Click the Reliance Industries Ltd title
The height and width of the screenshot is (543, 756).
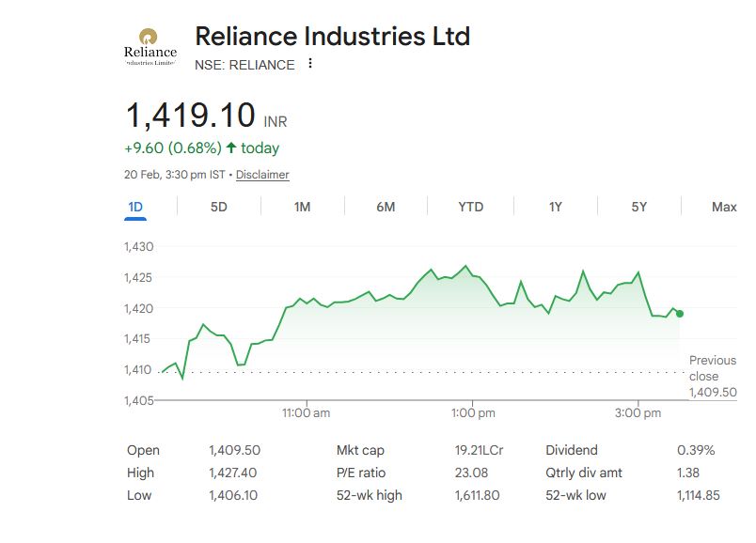[x=332, y=37]
